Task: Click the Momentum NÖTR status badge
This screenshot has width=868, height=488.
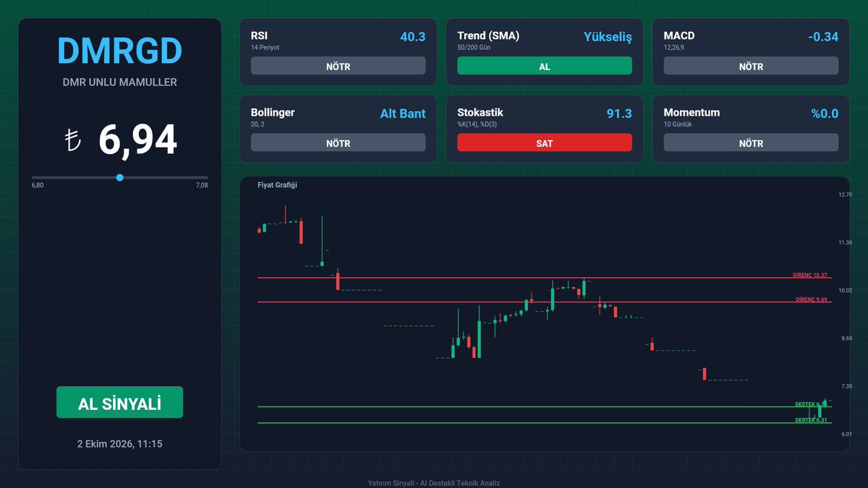Action: pos(751,143)
